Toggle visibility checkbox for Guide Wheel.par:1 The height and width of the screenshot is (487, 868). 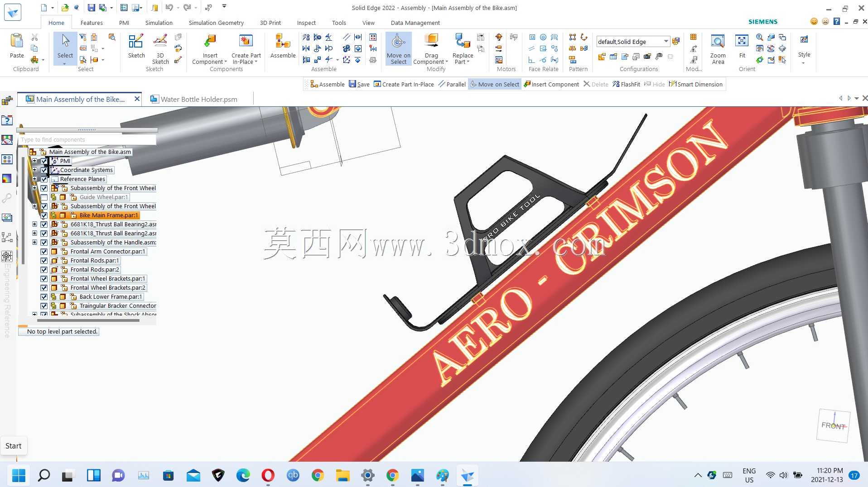[44, 197]
